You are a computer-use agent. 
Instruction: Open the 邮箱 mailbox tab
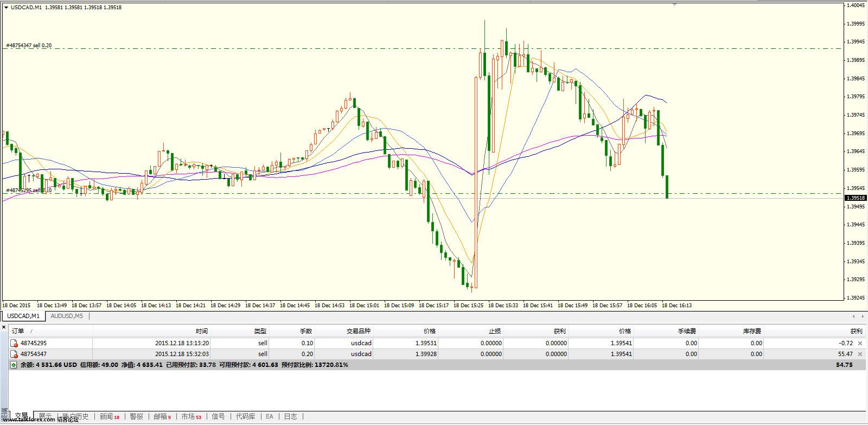click(x=162, y=416)
